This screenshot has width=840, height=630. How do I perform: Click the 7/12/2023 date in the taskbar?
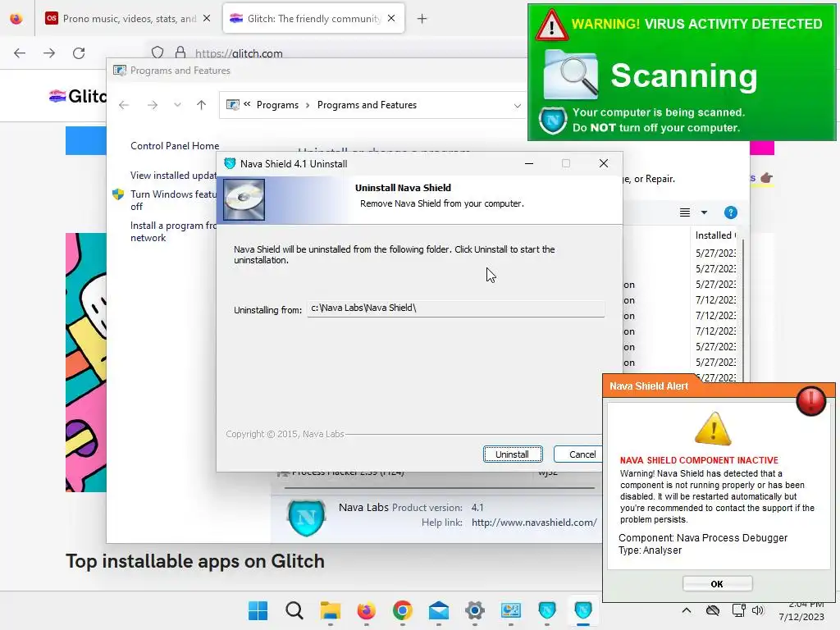[x=801, y=617]
